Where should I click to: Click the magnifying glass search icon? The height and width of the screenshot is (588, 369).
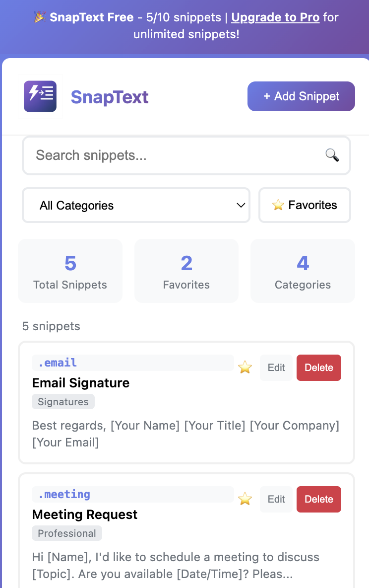(x=332, y=155)
